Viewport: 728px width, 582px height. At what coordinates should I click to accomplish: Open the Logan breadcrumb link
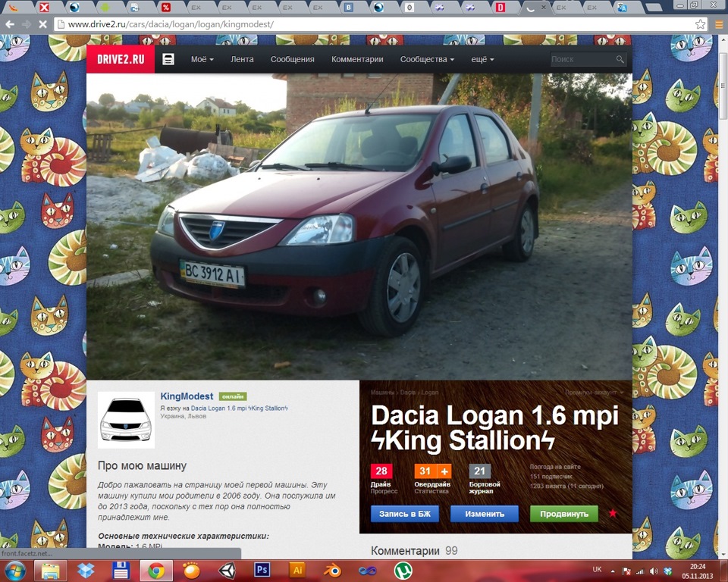point(430,393)
